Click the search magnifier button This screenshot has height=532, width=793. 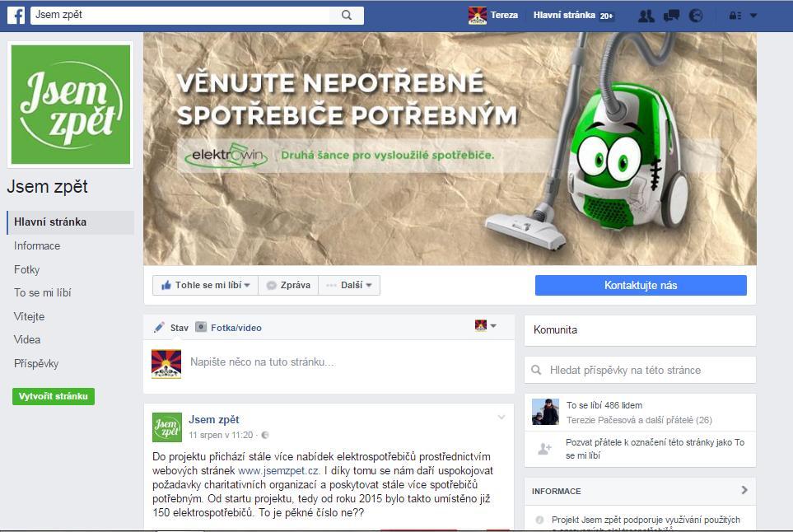(347, 15)
